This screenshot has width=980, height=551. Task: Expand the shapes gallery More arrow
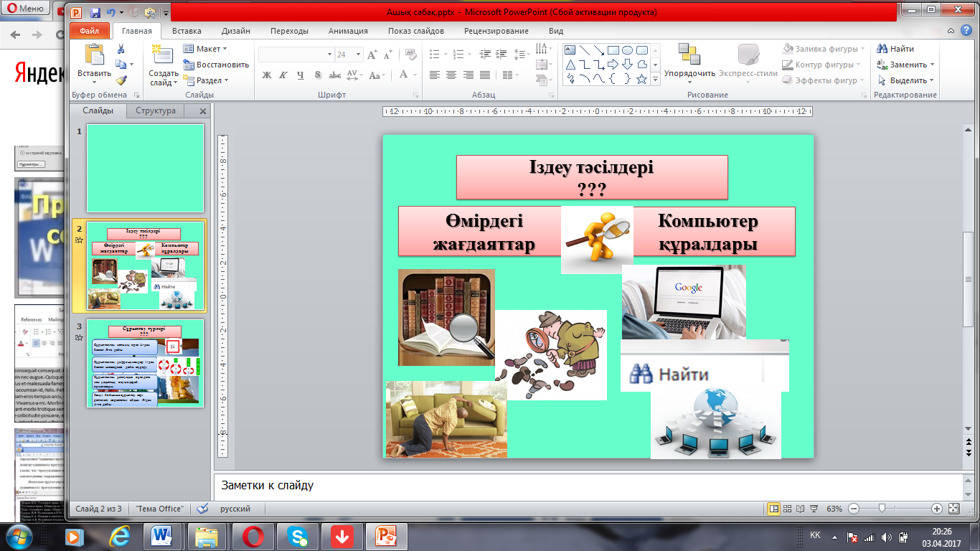tap(655, 80)
